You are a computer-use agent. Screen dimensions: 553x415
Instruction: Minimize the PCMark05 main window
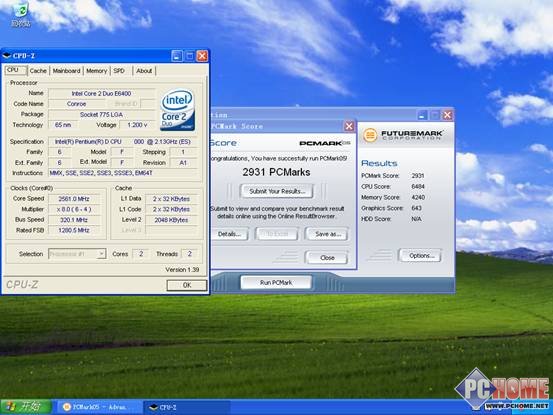click(x=422, y=115)
